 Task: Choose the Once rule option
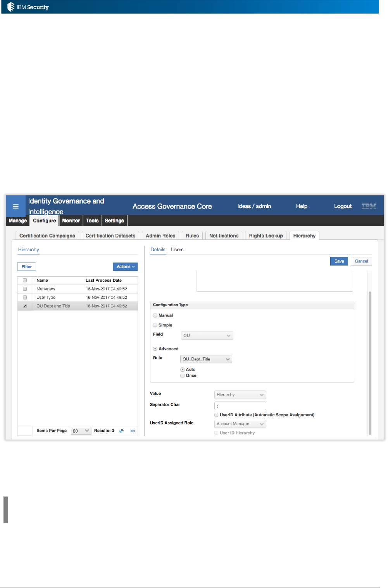[x=183, y=376]
